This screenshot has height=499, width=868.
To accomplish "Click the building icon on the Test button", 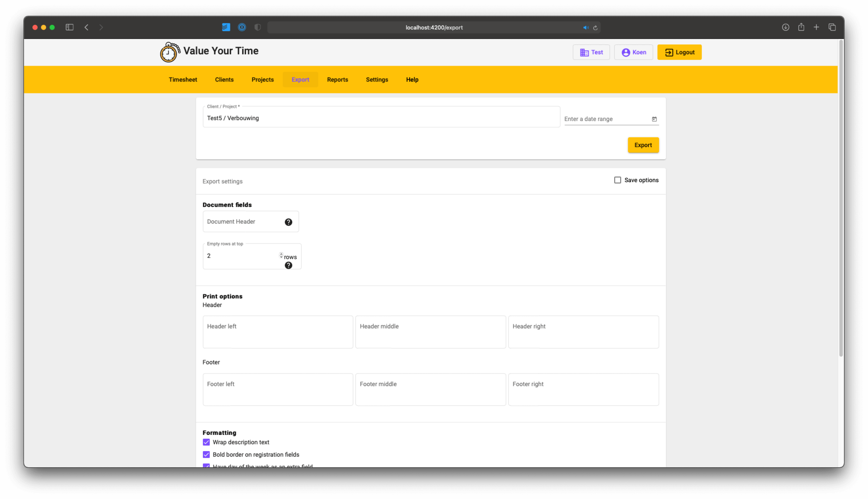I will click(584, 52).
